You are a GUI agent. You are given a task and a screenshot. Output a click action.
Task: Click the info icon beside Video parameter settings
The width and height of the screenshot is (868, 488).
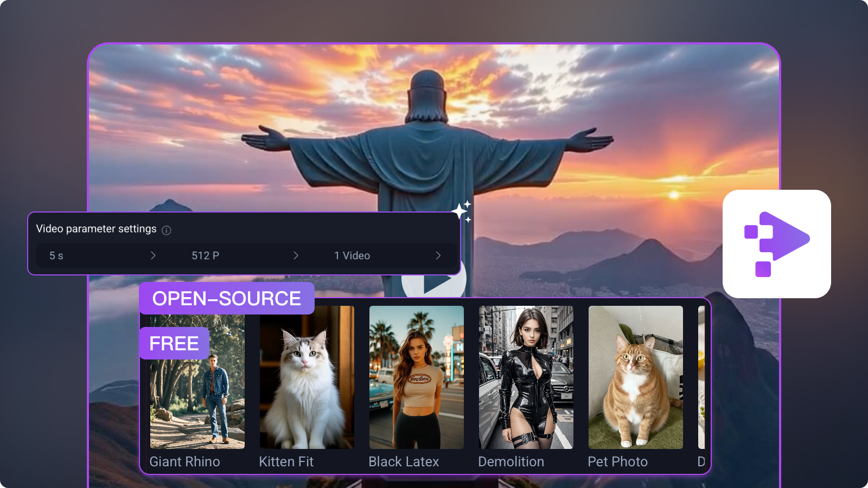click(x=167, y=230)
